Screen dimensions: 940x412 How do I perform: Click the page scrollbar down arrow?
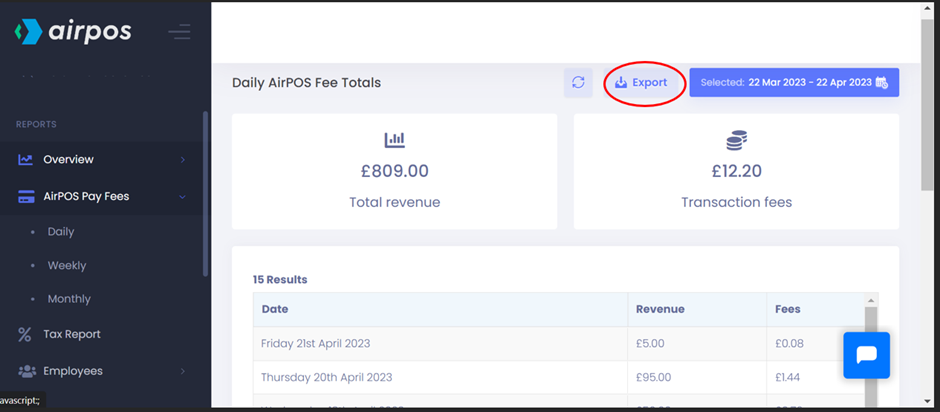point(927,401)
